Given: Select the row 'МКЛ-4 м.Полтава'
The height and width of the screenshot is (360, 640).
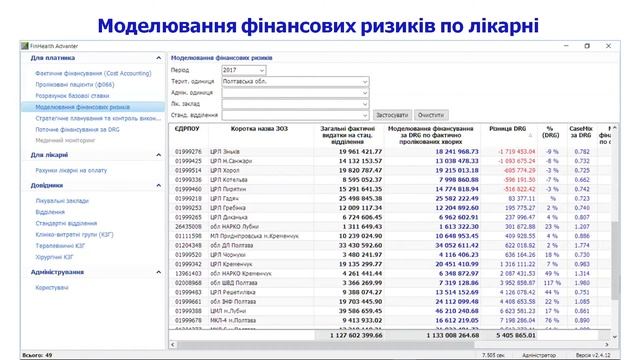Looking at the screenshot, I should (390, 320).
